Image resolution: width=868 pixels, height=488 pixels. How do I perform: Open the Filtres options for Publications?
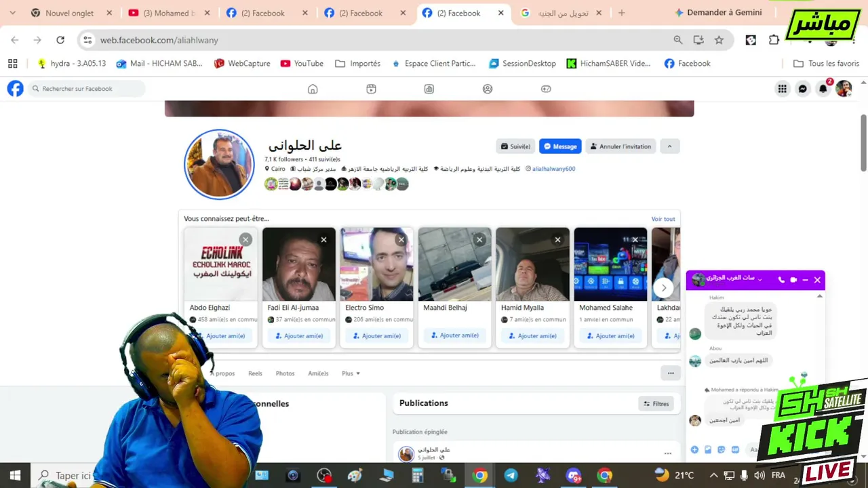[x=656, y=403]
